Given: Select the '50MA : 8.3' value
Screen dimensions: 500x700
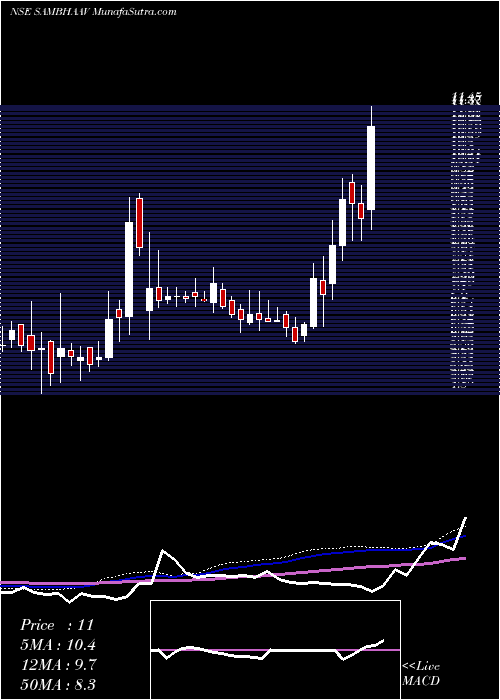Looking at the screenshot, I should click(x=58, y=684).
